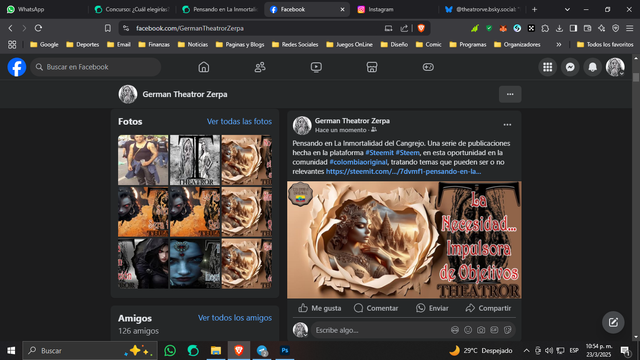The height and width of the screenshot is (360, 640).
Task: Open the Facebook Watch video icon
Action: click(x=316, y=67)
